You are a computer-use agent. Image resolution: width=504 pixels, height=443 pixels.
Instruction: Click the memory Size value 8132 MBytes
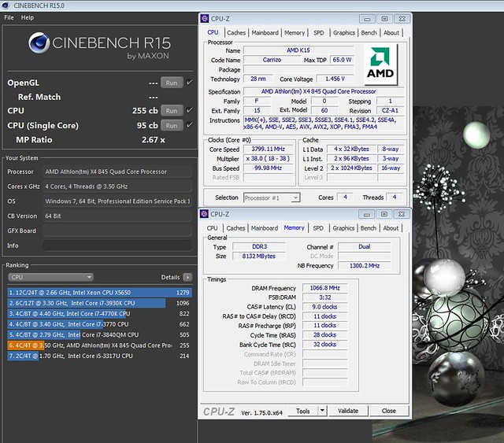click(x=259, y=257)
